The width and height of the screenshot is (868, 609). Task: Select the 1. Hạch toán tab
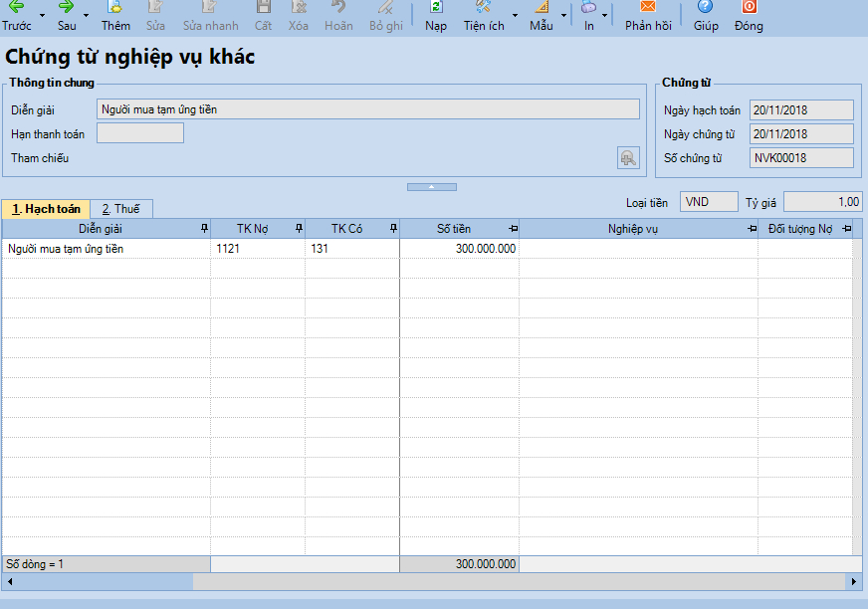(x=46, y=209)
